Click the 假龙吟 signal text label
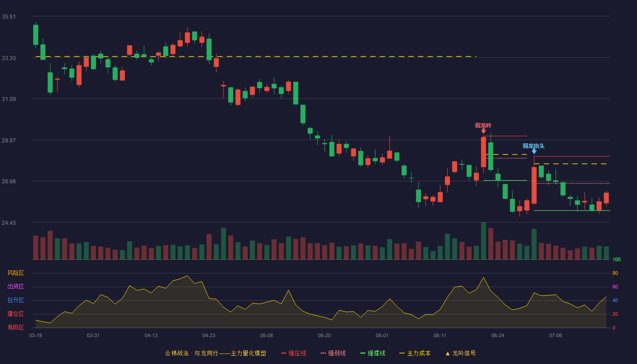Viewport: 637px width, 364px height. click(483, 125)
